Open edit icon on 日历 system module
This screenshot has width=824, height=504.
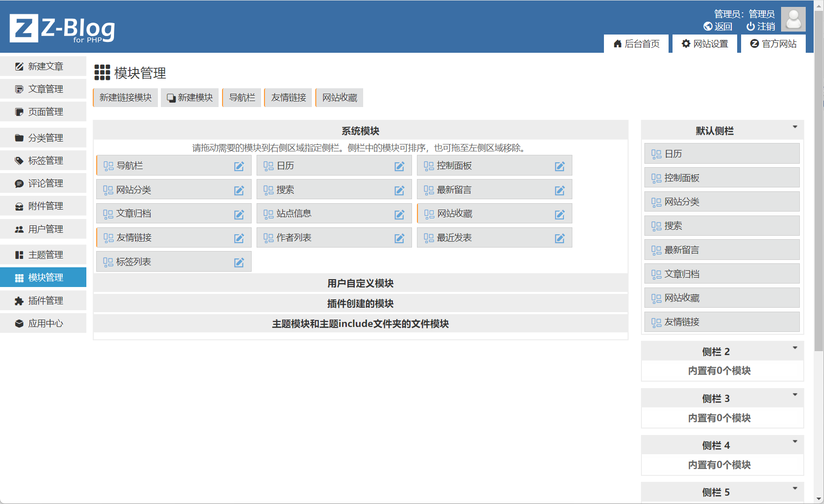point(399,166)
